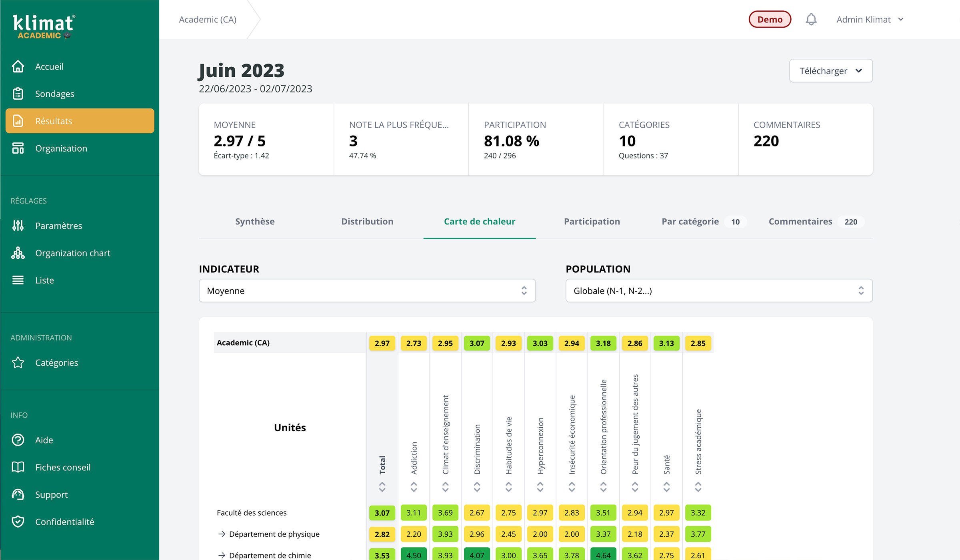This screenshot has height=560, width=960.
Task: Sort by Orientation professionnelle column arrows
Action: 604,487
